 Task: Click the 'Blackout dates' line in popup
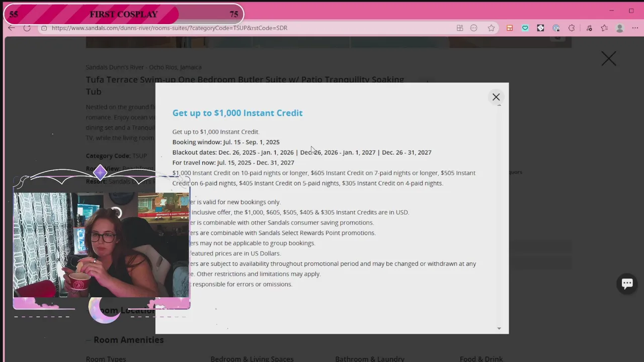point(302,152)
